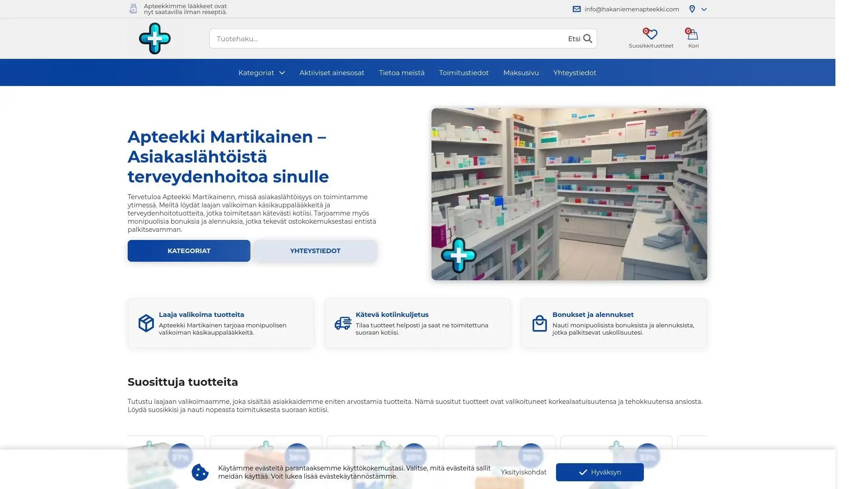Click Laaja valikoima tuotteita heading
This screenshot has width=868, height=489.
click(x=201, y=315)
